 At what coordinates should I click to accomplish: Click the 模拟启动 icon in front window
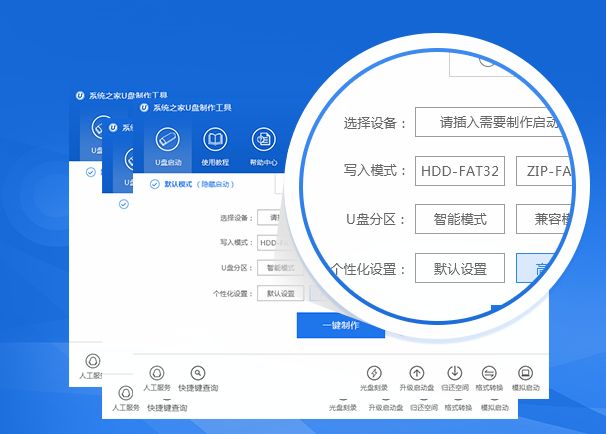[525, 373]
